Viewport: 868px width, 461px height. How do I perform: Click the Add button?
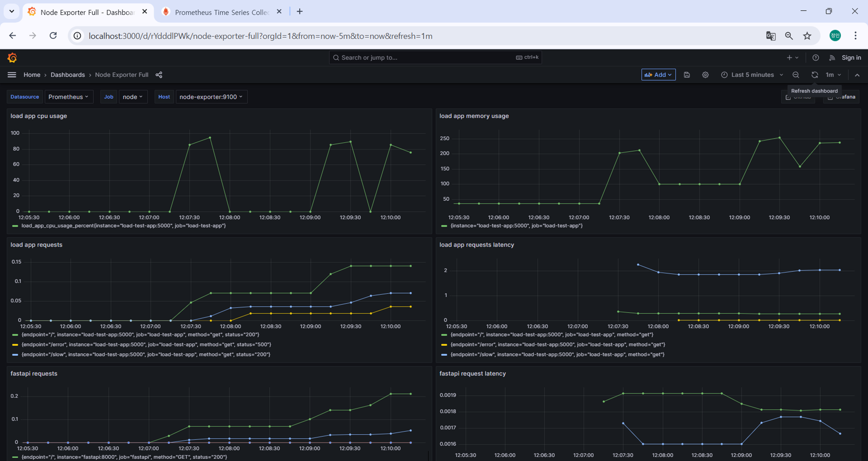point(658,75)
